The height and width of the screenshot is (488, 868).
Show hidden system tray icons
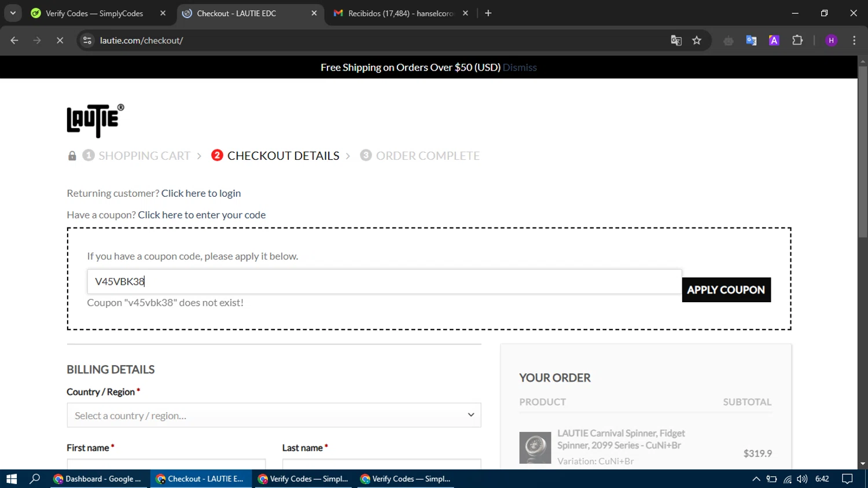coord(756,479)
